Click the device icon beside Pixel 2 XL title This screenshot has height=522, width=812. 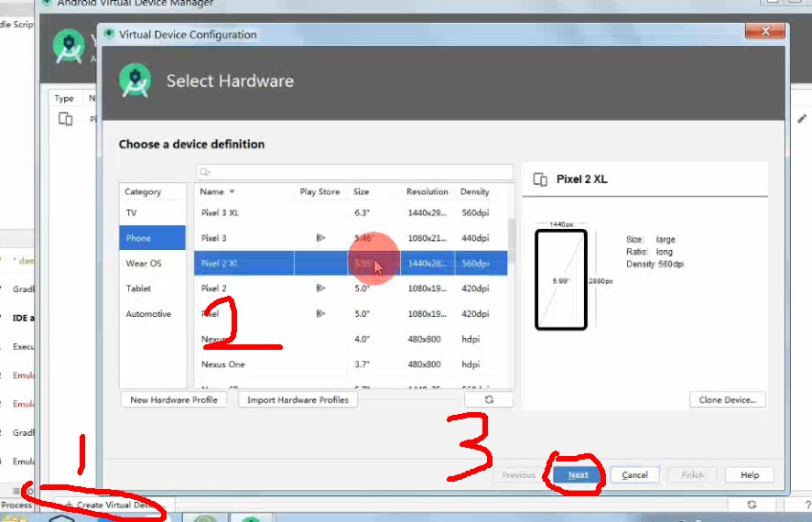(540, 179)
